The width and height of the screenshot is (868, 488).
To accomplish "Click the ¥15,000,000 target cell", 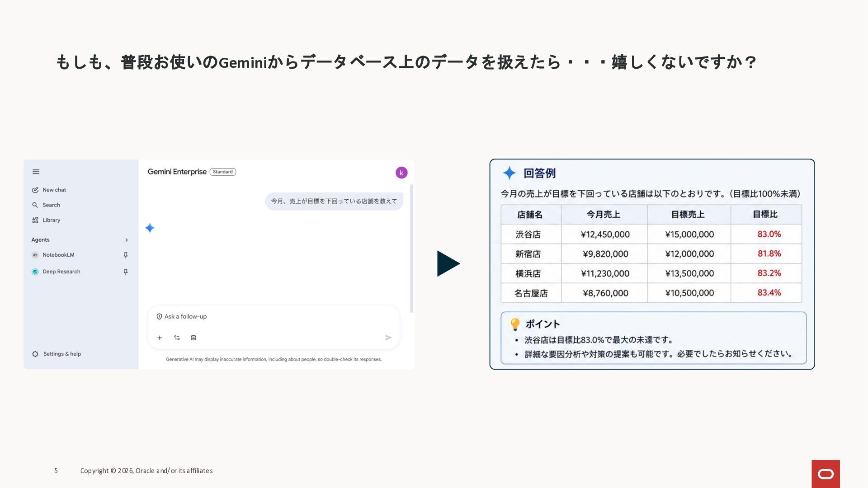I will tap(689, 235).
